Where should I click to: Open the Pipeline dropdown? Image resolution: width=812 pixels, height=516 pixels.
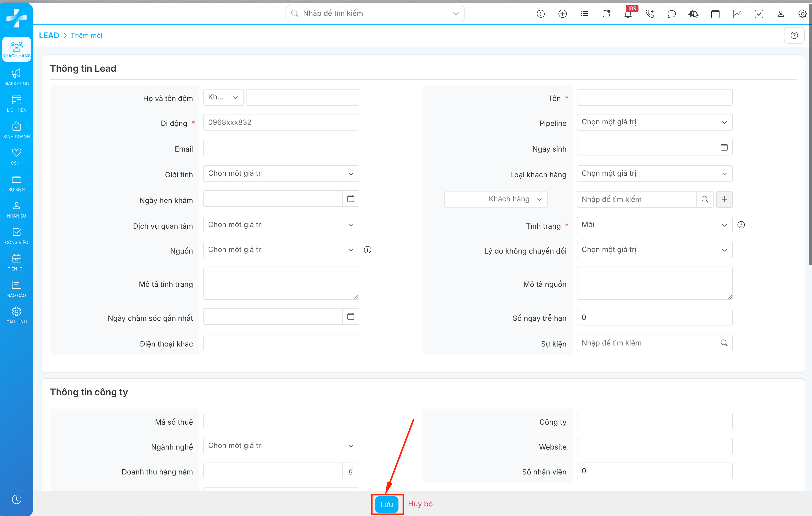point(654,122)
